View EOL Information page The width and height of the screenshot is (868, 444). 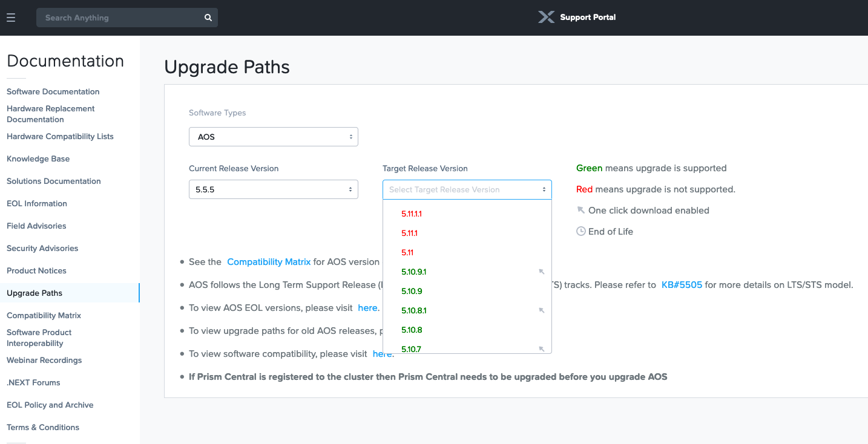(37, 204)
